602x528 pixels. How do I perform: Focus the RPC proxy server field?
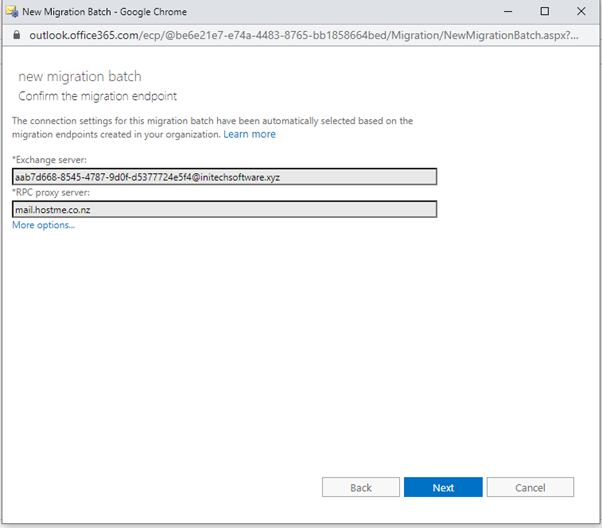coord(224,209)
